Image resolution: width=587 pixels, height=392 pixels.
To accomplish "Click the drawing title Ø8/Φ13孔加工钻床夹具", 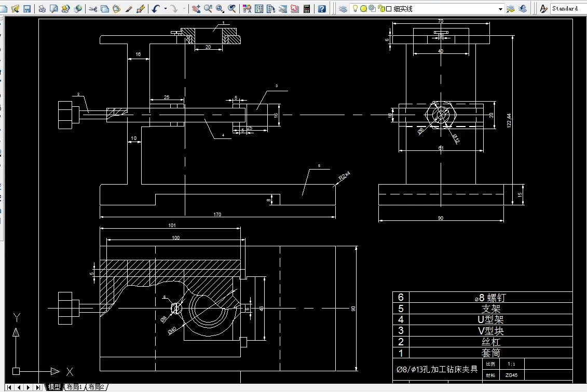I will tap(437, 370).
